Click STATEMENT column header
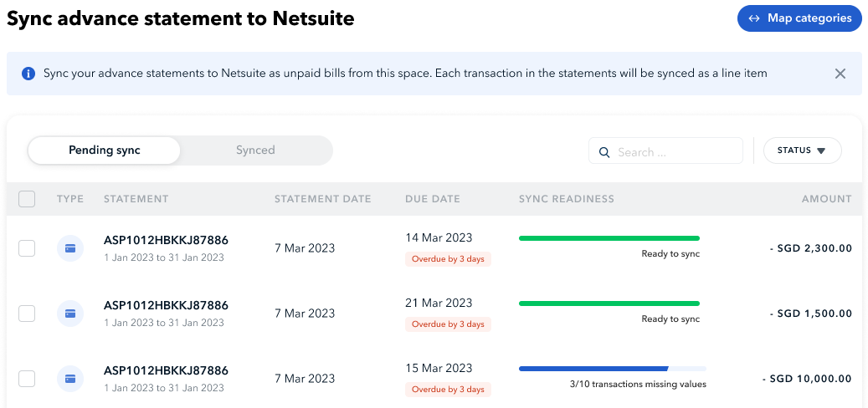This screenshot has height=408, width=868. pos(136,199)
